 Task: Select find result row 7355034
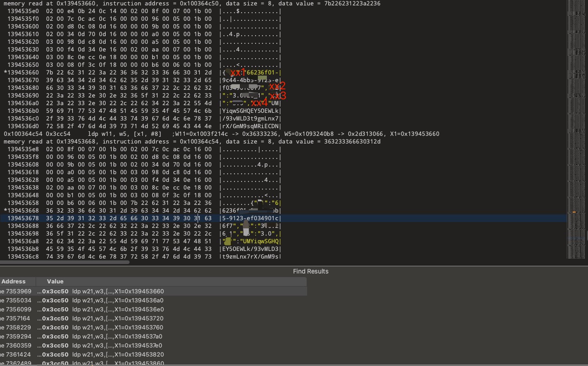point(154,301)
